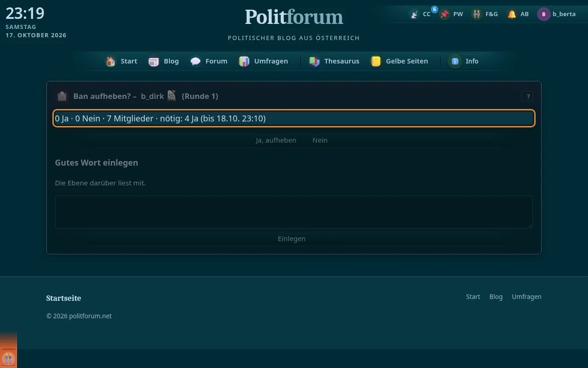Click 'Die Ebene darüber liest mit.' text
Viewport: 588px width, 368px height.
(x=101, y=183)
